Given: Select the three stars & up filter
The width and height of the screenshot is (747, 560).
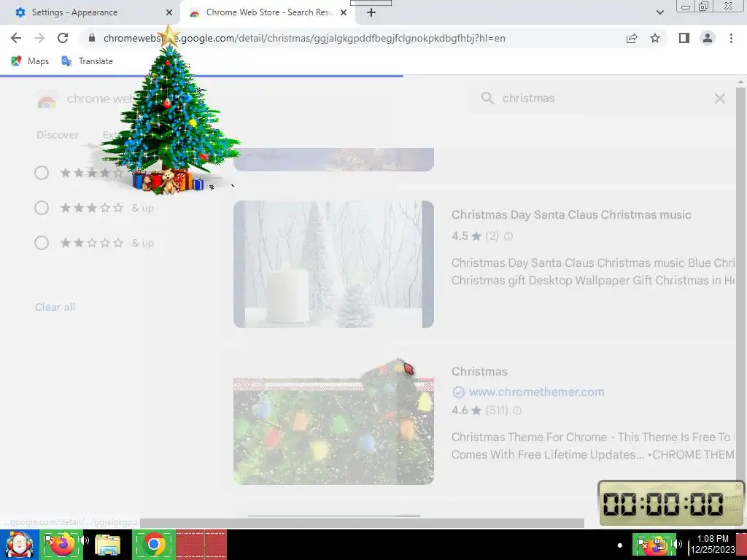Looking at the screenshot, I should (42, 208).
